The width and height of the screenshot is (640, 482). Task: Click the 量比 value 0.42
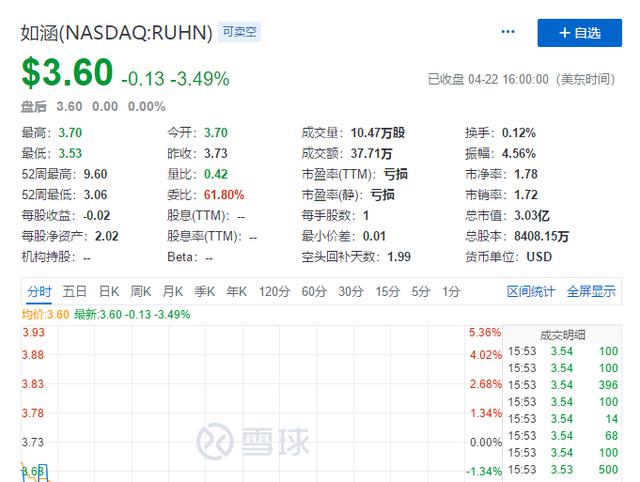(x=216, y=174)
